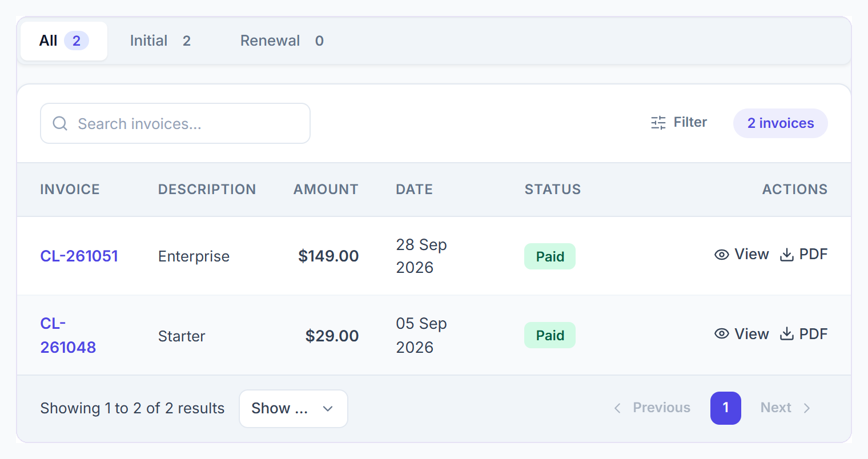
Task: Click the download icon for invoice CL-261048
Action: pyautogui.click(x=787, y=334)
